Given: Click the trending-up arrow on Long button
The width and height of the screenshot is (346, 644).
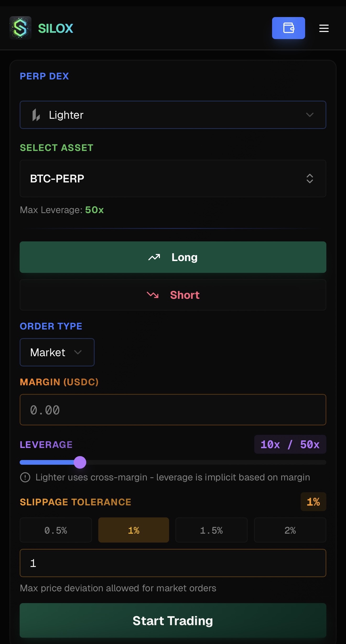Looking at the screenshot, I should (154, 257).
